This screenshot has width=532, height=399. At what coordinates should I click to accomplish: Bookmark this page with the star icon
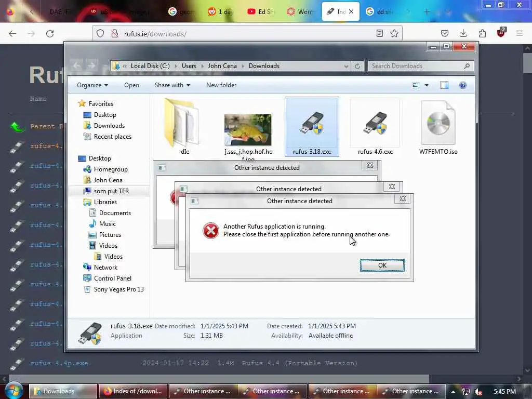click(x=394, y=33)
